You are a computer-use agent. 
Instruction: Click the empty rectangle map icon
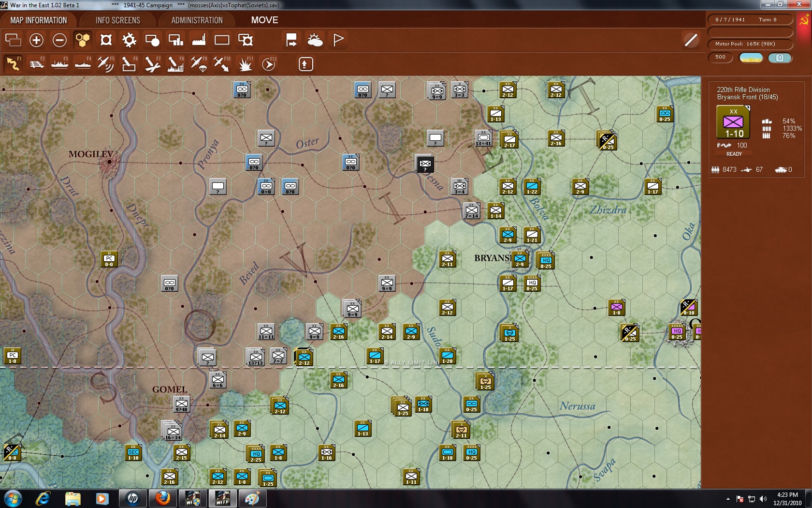pyautogui.click(x=222, y=40)
